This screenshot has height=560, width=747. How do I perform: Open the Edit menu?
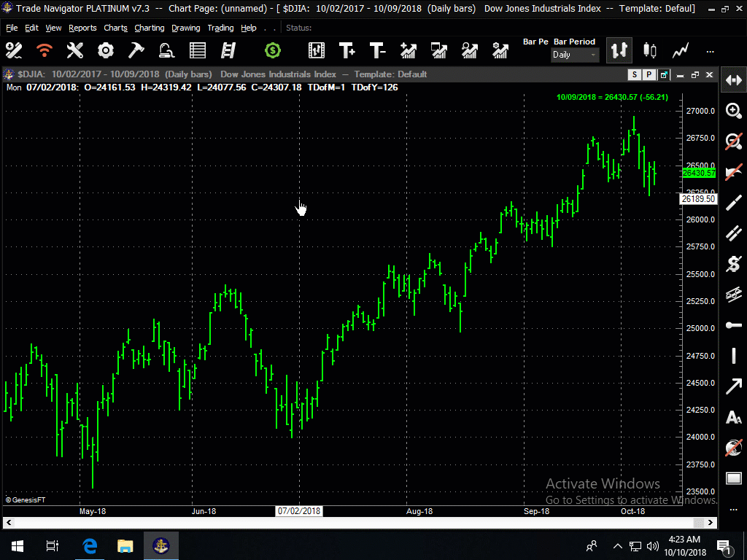[x=31, y=28]
